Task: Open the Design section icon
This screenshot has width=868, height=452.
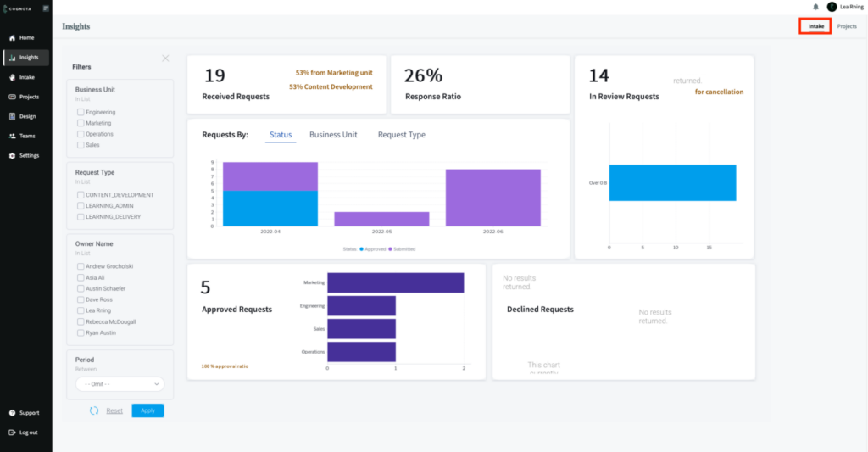Action: tap(12, 116)
